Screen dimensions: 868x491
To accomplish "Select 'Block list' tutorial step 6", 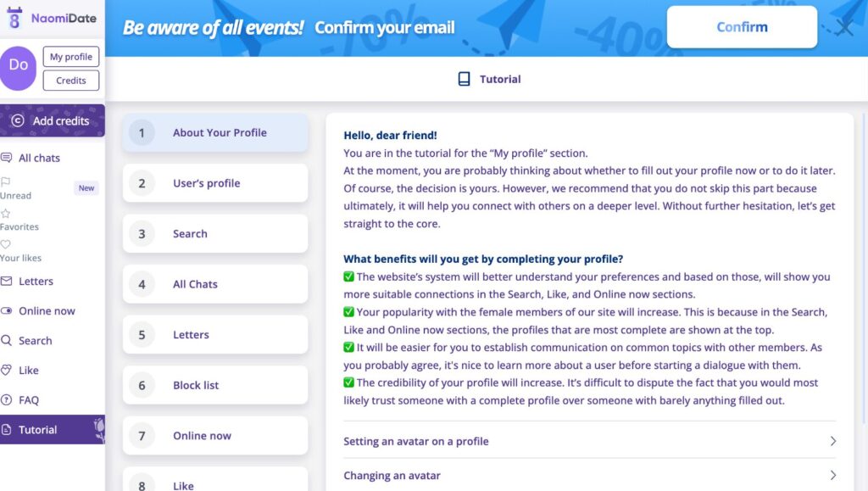I will [214, 385].
